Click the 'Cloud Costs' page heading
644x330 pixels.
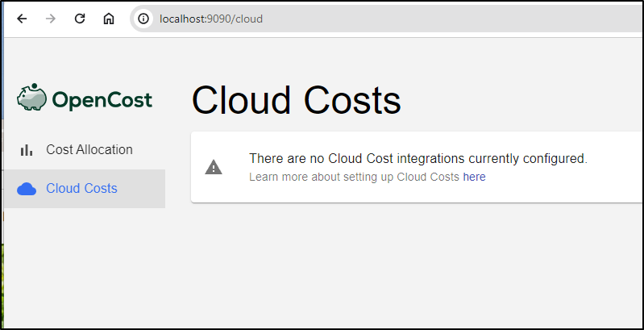pos(296,100)
